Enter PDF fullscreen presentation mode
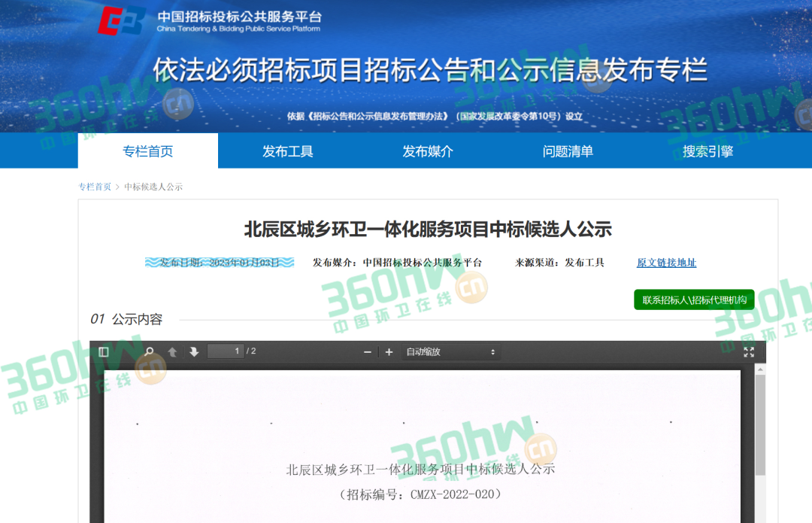The height and width of the screenshot is (523, 812). pyautogui.click(x=749, y=352)
